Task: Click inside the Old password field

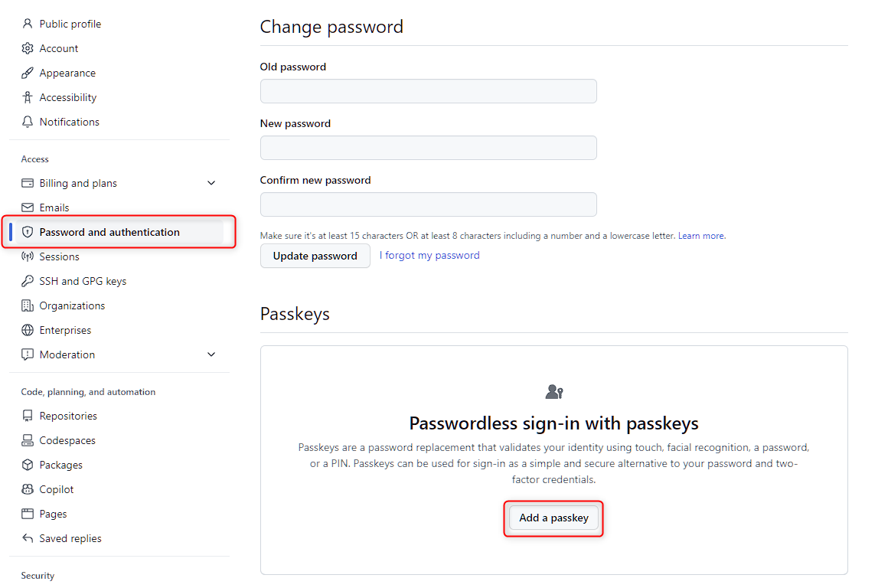Action: 428,90
